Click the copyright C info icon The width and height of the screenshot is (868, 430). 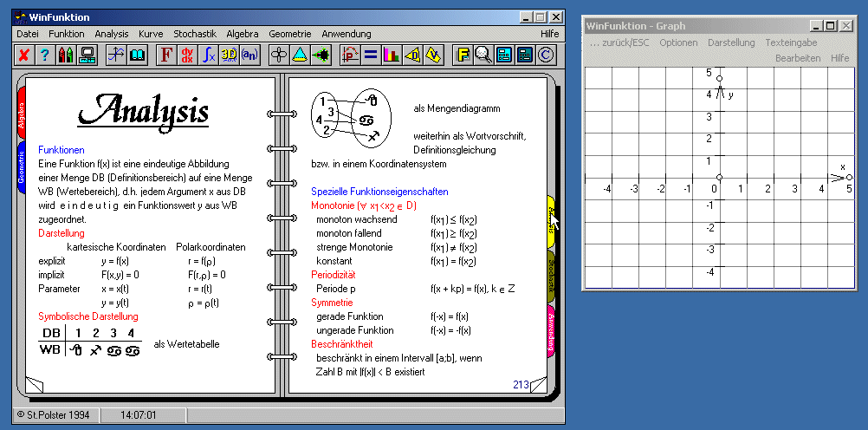(547, 55)
